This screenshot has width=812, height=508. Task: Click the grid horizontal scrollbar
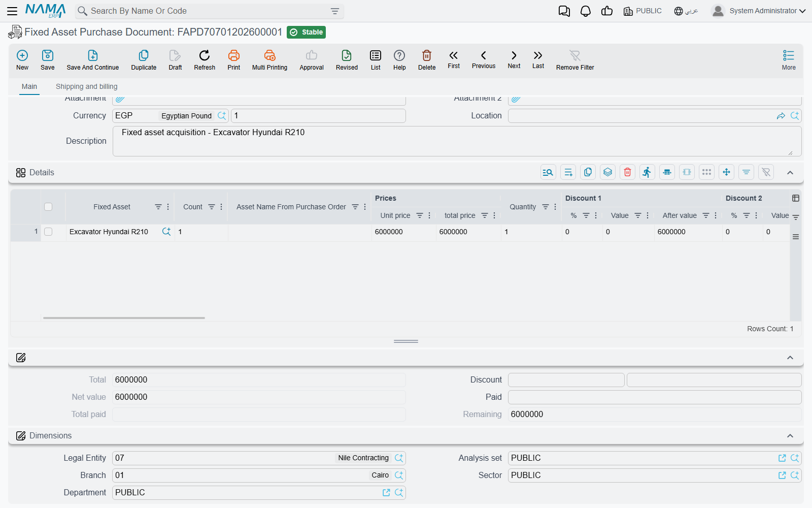click(124, 318)
